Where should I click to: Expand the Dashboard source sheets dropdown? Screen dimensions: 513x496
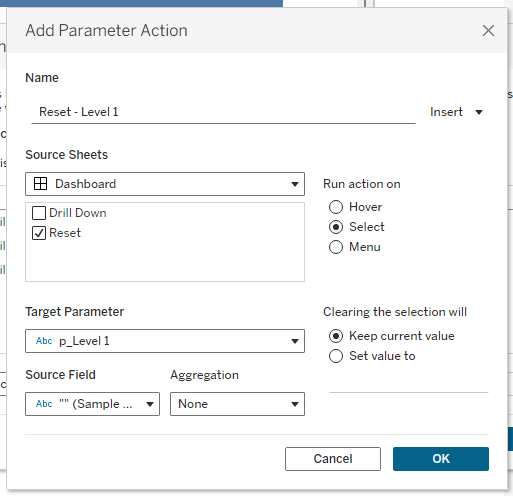tap(165, 184)
